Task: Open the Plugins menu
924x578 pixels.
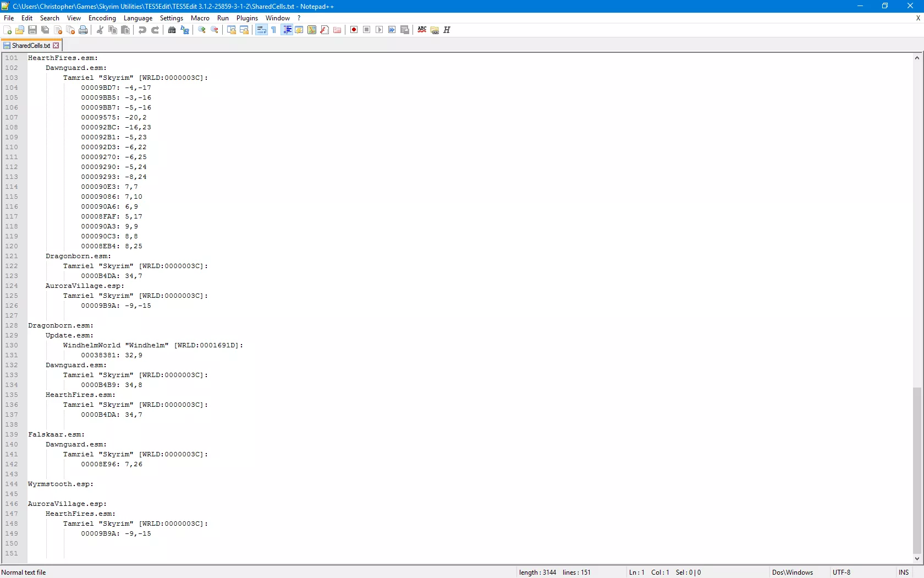Action: click(248, 18)
